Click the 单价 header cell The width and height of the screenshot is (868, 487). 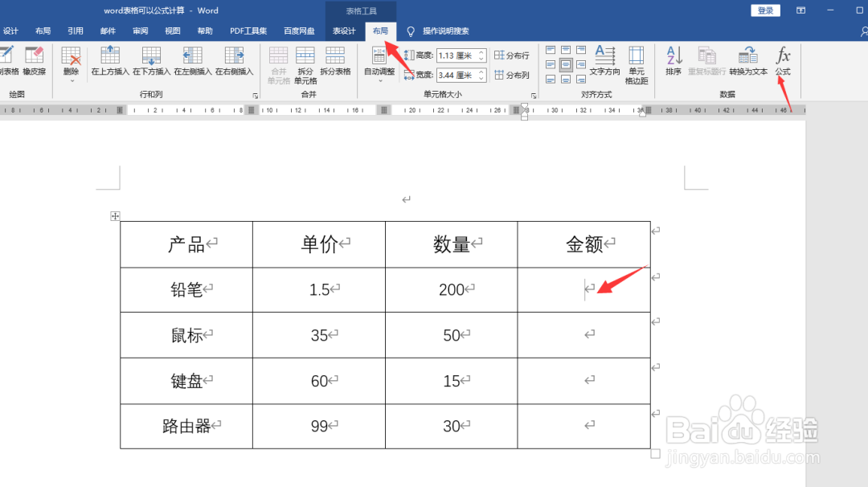319,244
